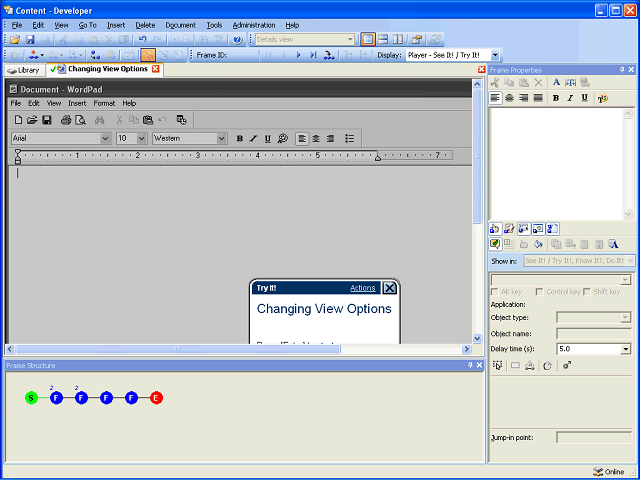Image resolution: width=640 pixels, height=480 pixels.
Task: Open the blue question mark Help icon
Action: 238,40
